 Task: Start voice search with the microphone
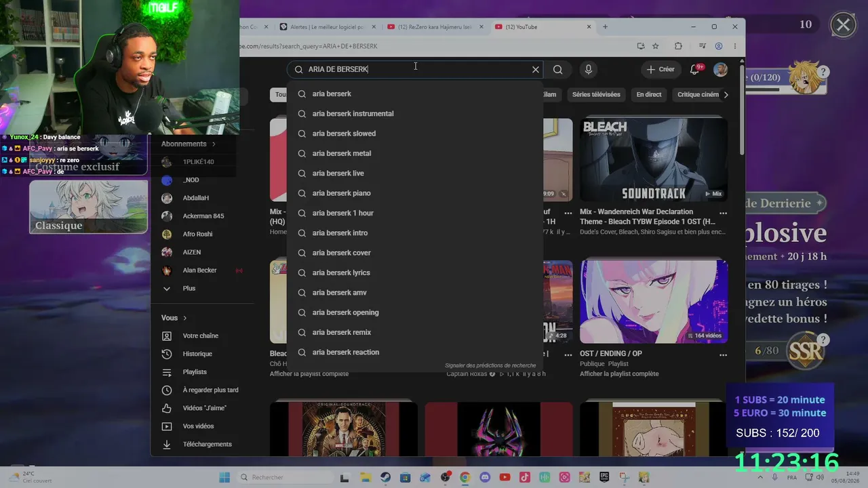point(589,69)
